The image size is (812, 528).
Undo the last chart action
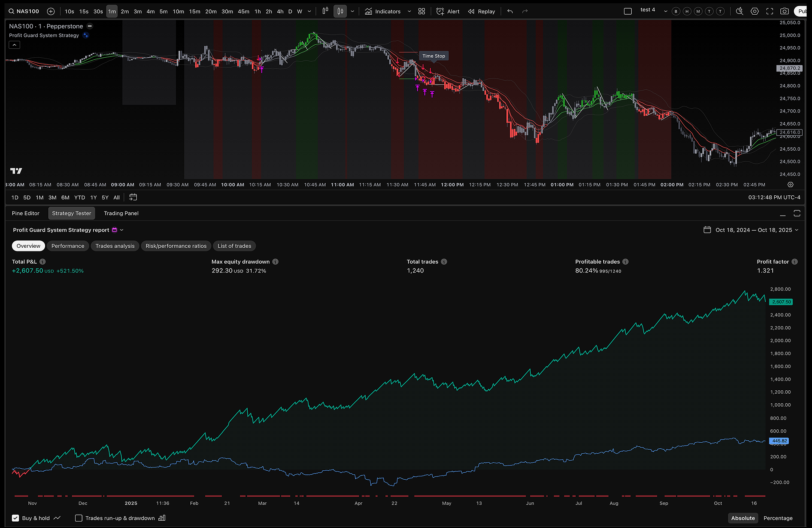click(x=510, y=11)
